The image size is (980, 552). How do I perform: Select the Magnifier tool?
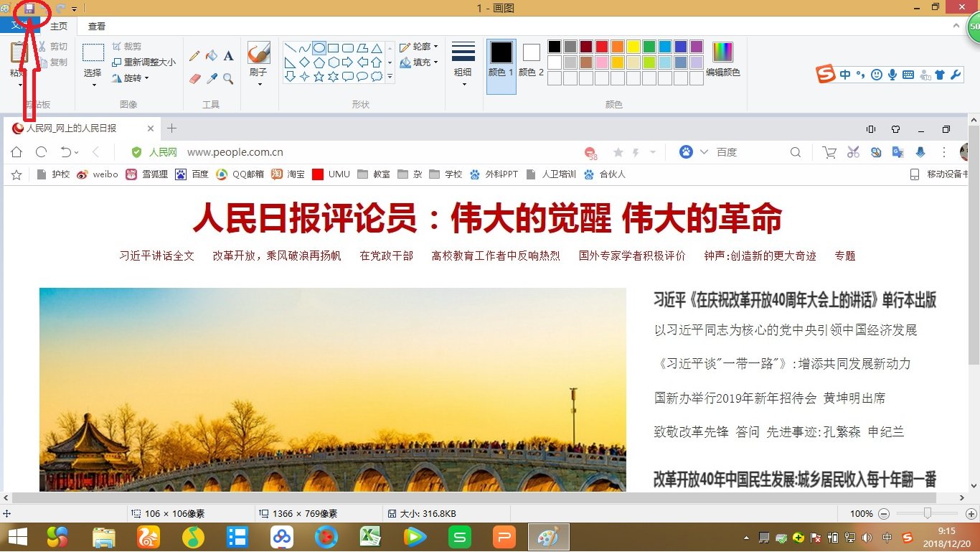(x=228, y=78)
